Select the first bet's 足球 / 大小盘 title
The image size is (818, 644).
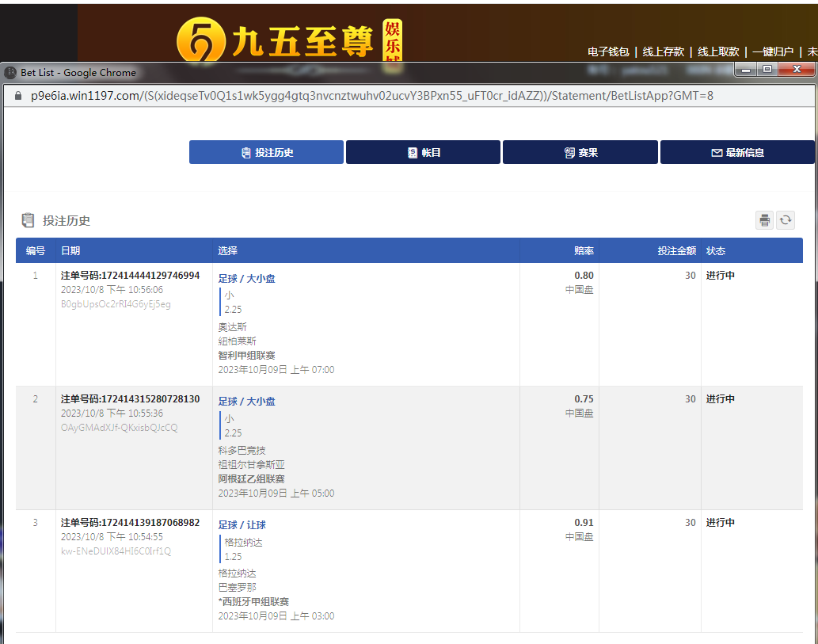(247, 279)
